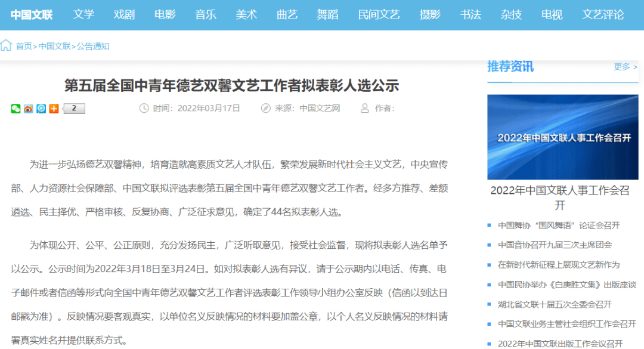Click article title 第五届全国中青年德艺双馨文艺工作者拟表彰人选公示
Viewport: 644px width, 349px height.
(x=231, y=85)
